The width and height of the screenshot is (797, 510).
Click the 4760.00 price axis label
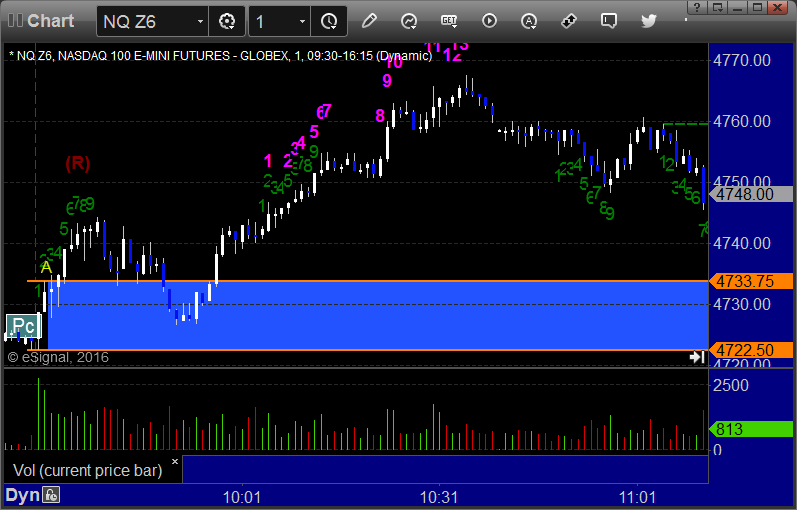[742, 122]
